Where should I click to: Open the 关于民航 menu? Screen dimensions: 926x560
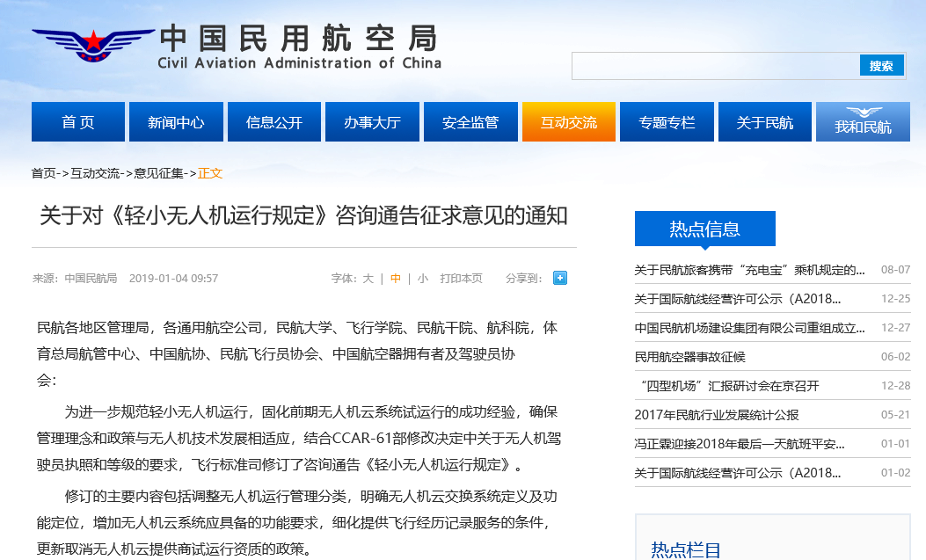click(x=764, y=121)
